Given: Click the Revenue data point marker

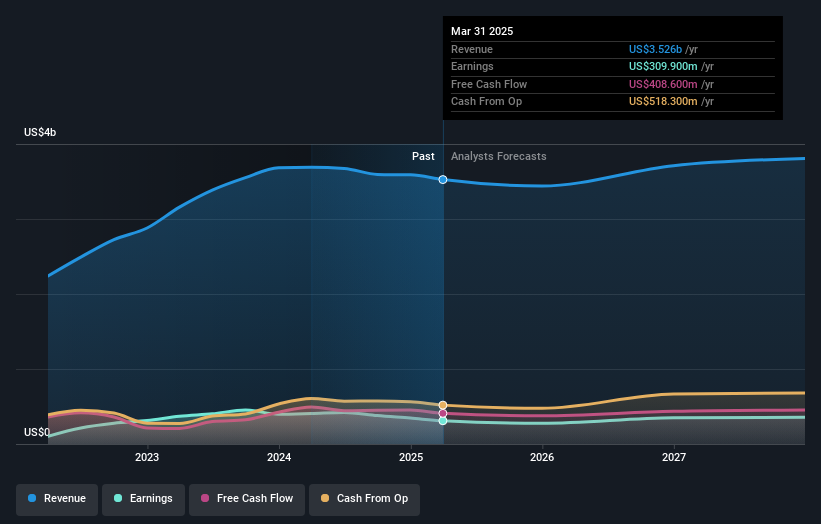Looking at the screenshot, I should coord(443,180).
